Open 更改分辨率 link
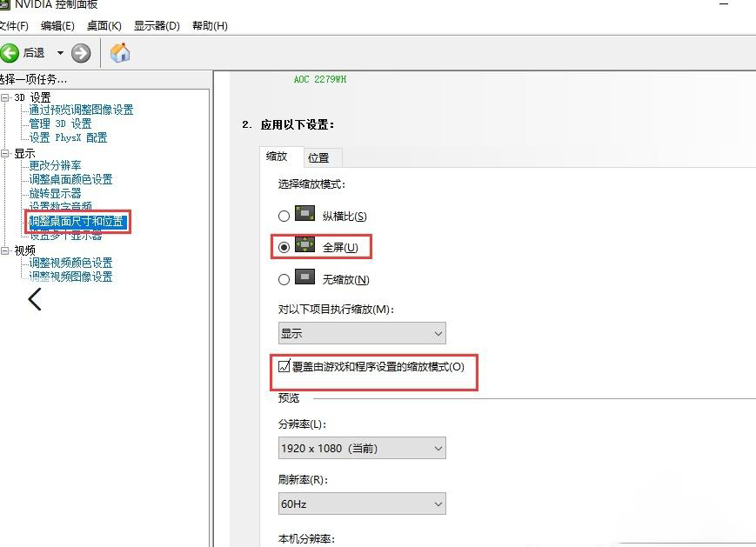Screen dimensions: 756x547 tap(55, 166)
